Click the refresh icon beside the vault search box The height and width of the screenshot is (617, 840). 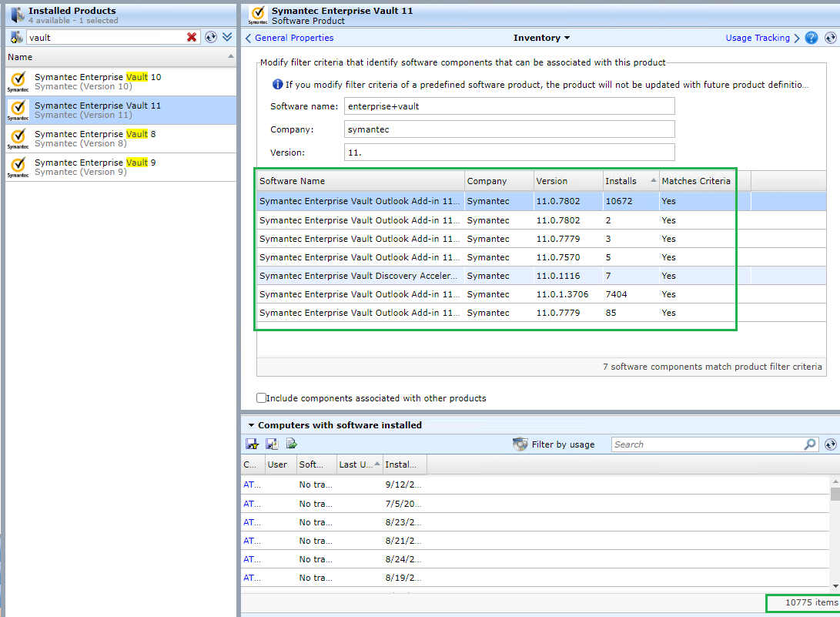click(211, 37)
